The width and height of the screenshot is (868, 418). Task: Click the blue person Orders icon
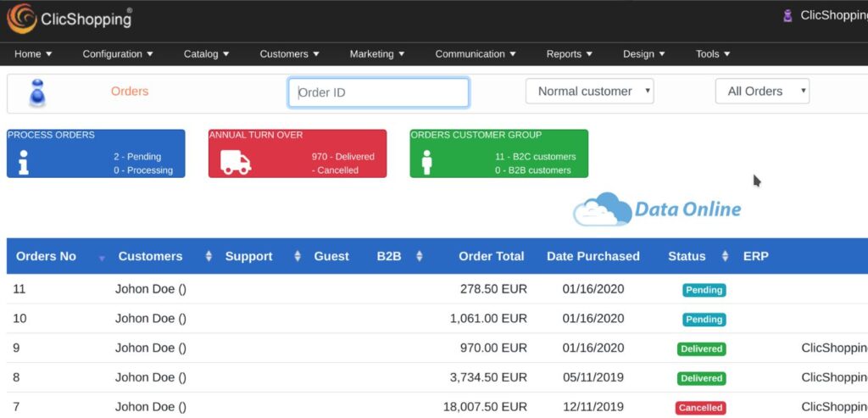(37, 93)
